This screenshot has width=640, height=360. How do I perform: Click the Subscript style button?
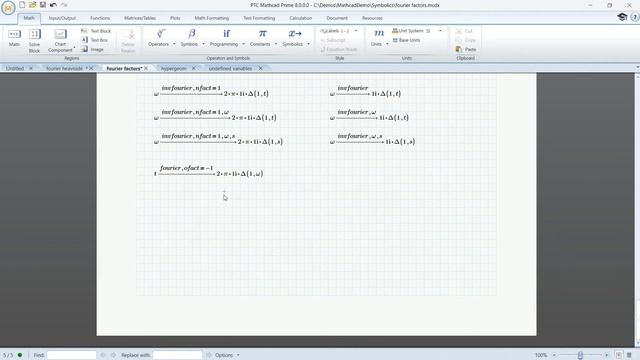pos(333,40)
